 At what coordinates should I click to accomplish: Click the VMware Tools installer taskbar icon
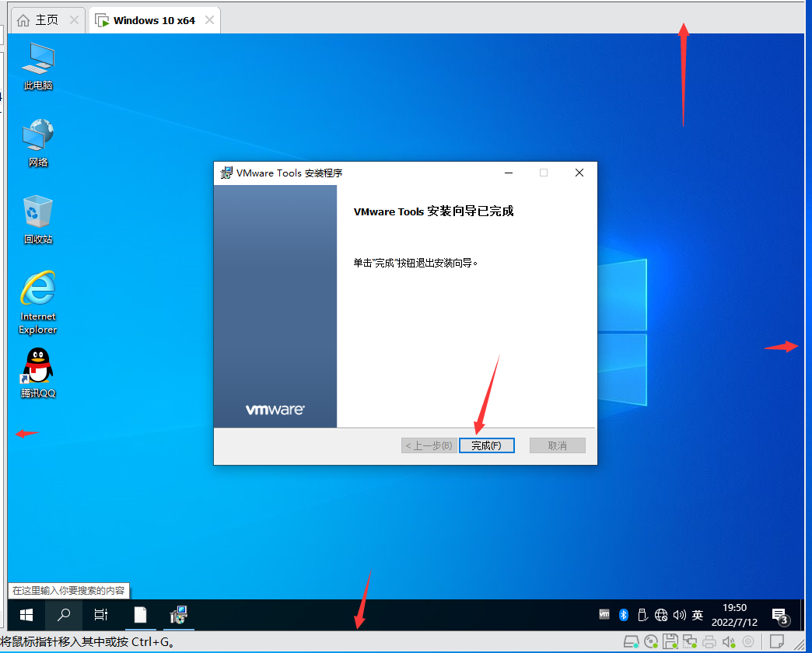179,615
